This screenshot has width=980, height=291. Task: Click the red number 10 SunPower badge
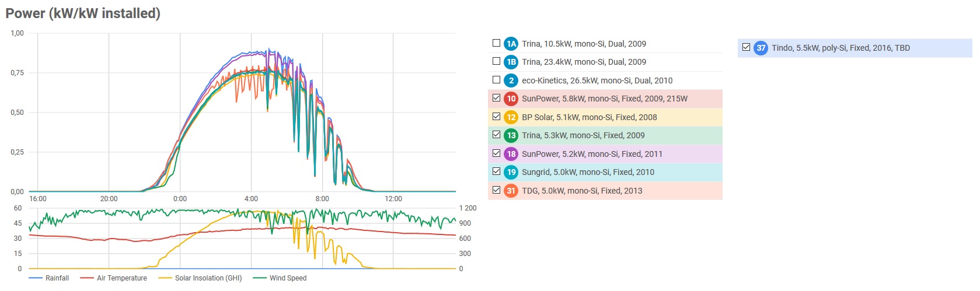(x=511, y=99)
